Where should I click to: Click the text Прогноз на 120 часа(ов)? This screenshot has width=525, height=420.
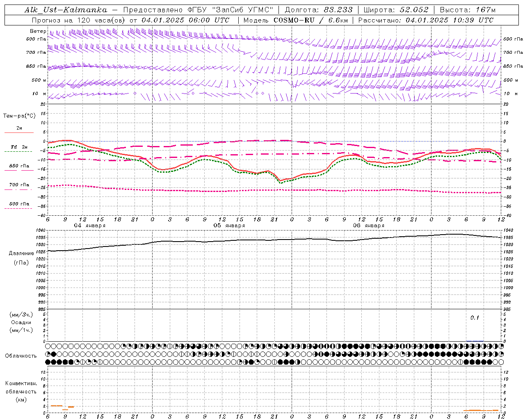coord(79,20)
